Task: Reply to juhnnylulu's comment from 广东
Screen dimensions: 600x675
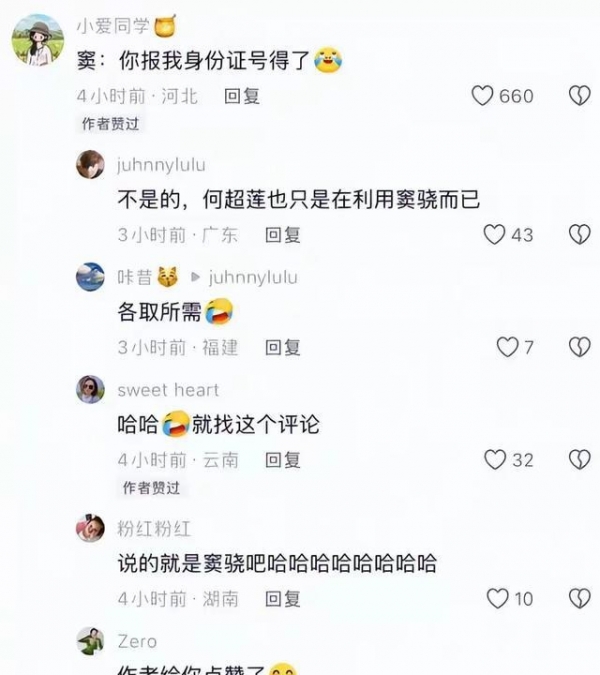Action: pyautogui.click(x=283, y=235)
